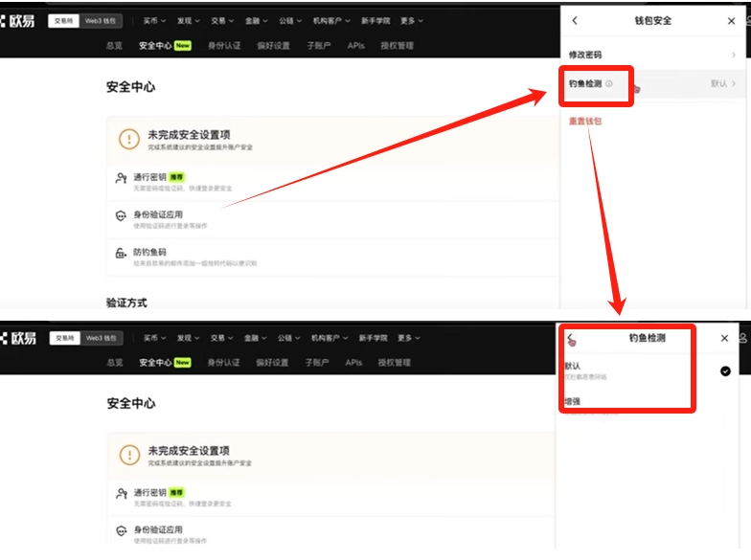Open the 发现 dropdown in upper screenshot
The height and width of the screenshot is (560, 751).
188,21
